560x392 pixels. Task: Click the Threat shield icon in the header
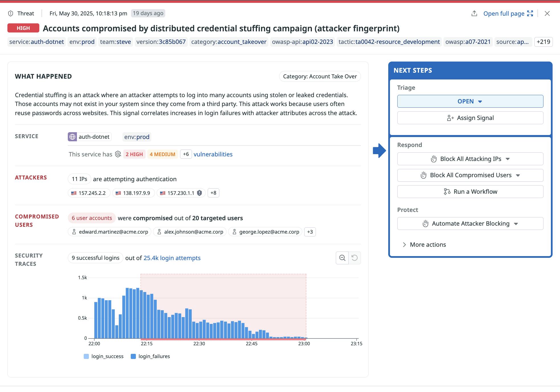click(10, 13)
